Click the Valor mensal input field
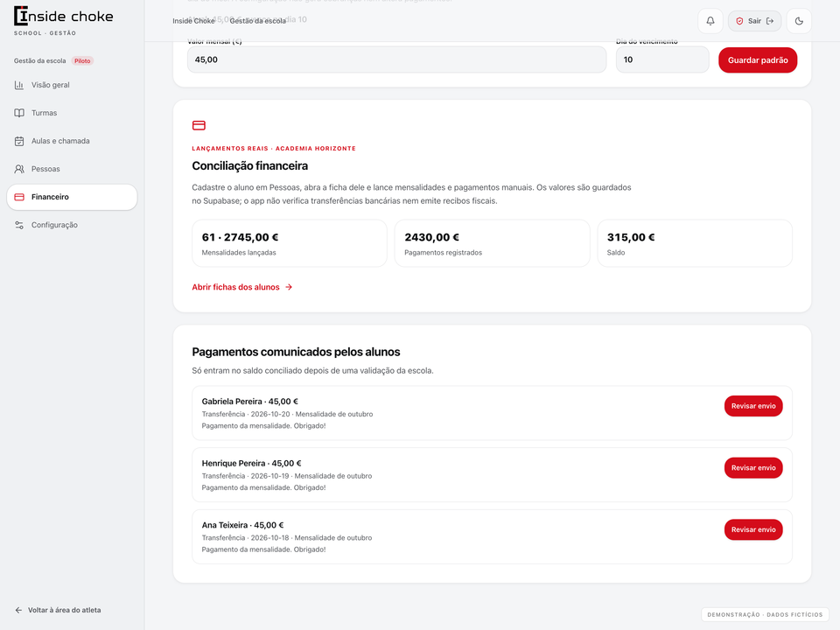Image resolution: width=840 pixels, height=630 pixels. pyautogui.click(x=396, y=59)
